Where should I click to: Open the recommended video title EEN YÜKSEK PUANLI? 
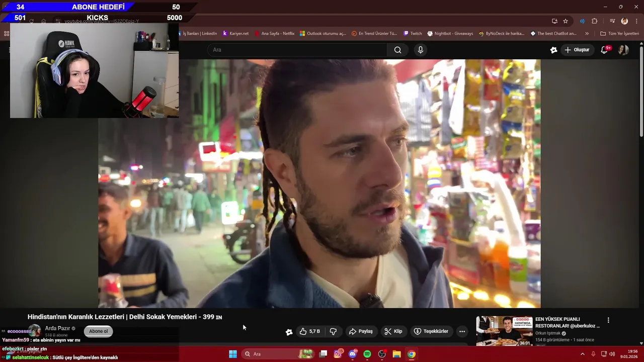pos(568,322)
